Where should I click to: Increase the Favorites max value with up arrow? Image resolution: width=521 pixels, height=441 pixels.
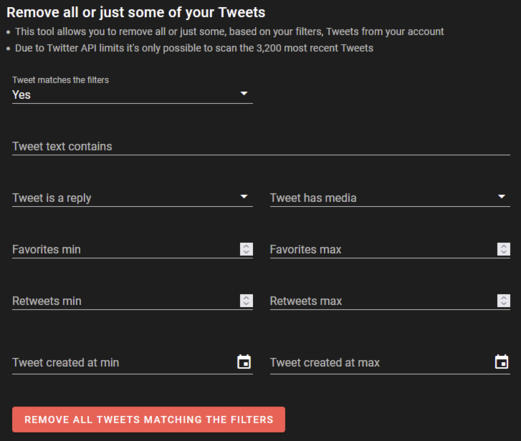coord(504,246)
